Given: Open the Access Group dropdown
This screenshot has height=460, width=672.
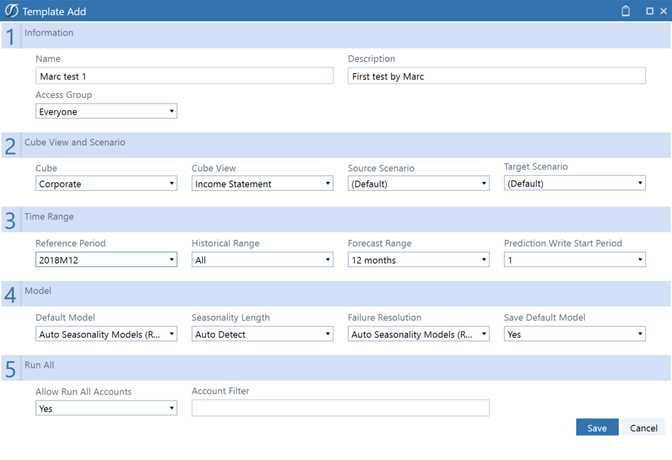Looking at the screenshot, I should click(x=106, y=111).
